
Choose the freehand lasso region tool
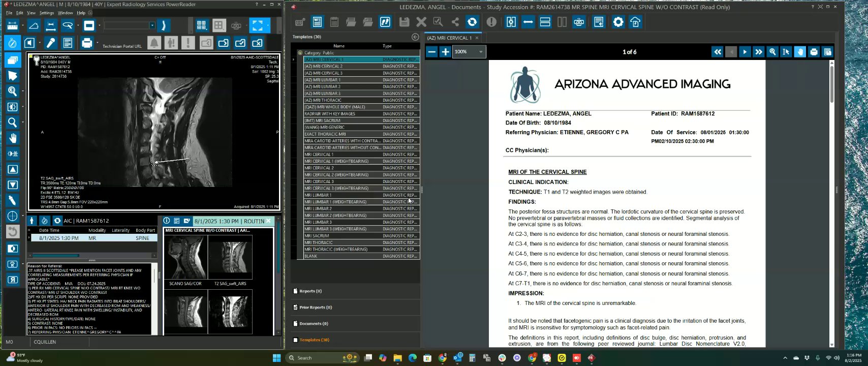point(67,25)
